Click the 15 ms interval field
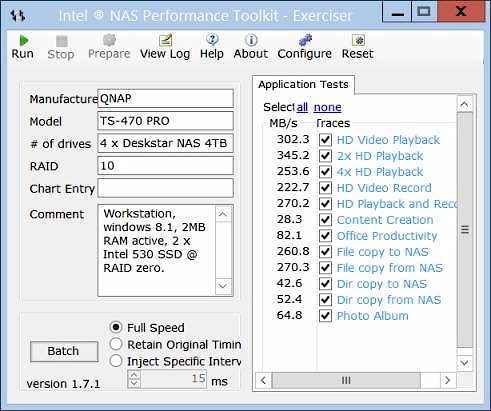 173,379
